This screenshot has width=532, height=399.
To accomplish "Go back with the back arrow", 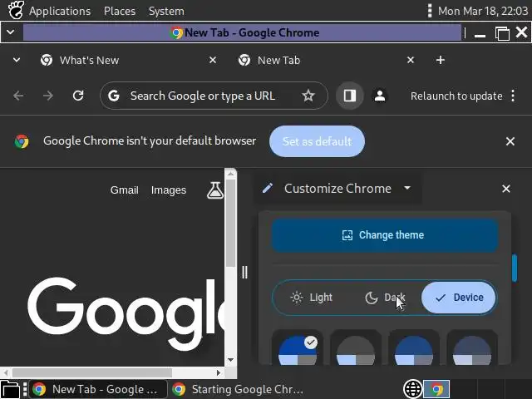I will [18, 96].
